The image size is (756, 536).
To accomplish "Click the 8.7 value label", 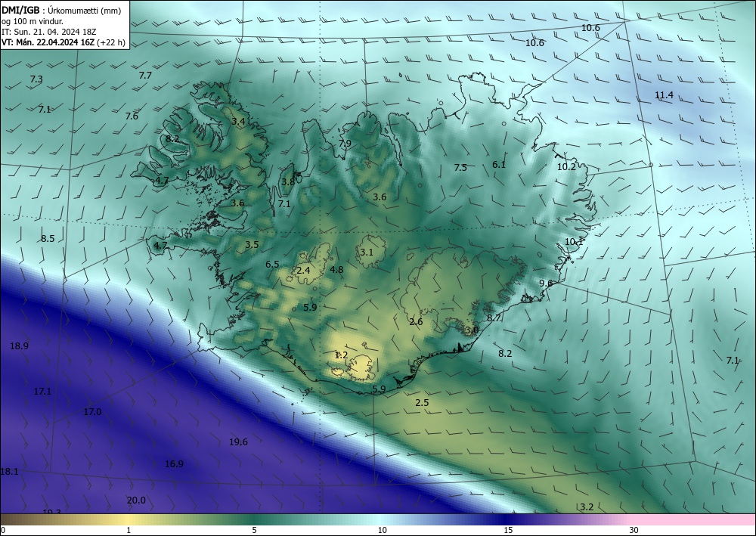I will click(x=494, y=318).
